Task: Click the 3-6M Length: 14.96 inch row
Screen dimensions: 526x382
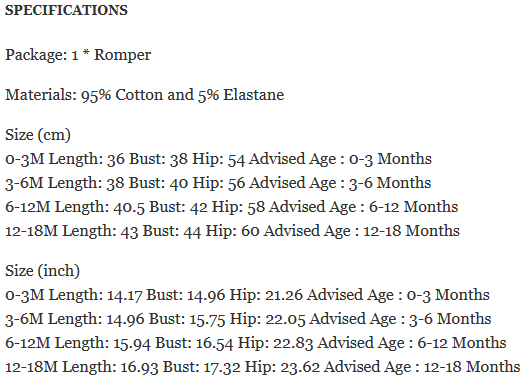Action: (x=248, y=319)
